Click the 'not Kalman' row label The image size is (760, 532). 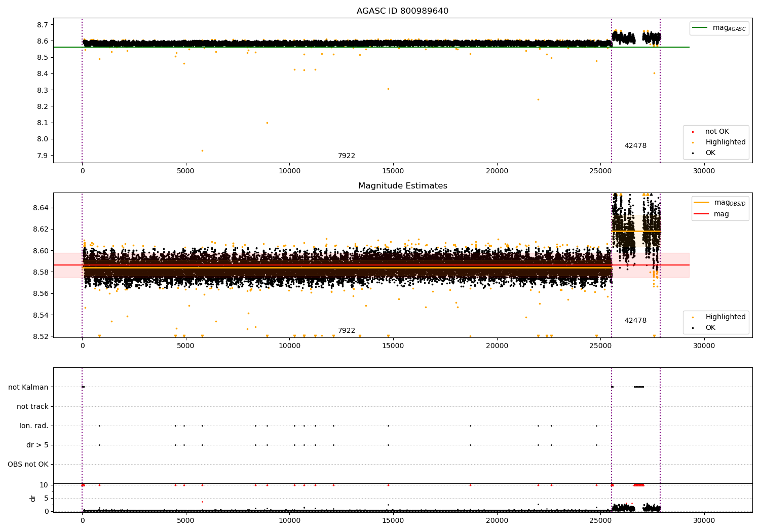point(28,387)
